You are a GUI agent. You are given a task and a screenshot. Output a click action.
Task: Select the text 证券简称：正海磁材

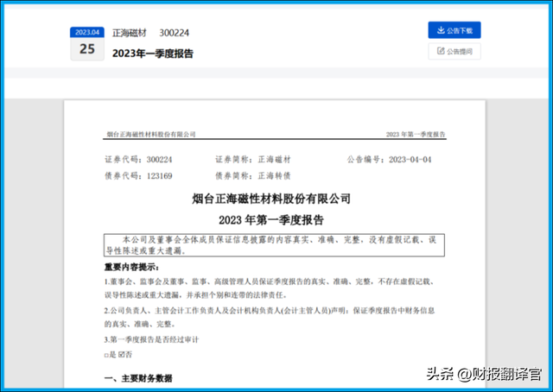(x=253, y=160)
